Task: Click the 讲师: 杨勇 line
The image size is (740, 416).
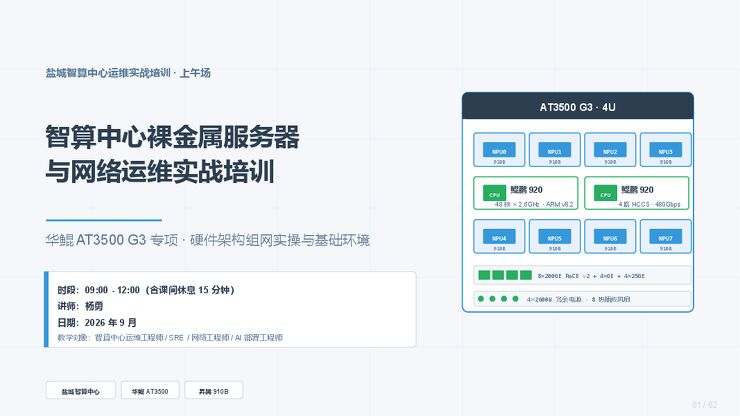Action: pyautogui.click(x=80, y=306)
